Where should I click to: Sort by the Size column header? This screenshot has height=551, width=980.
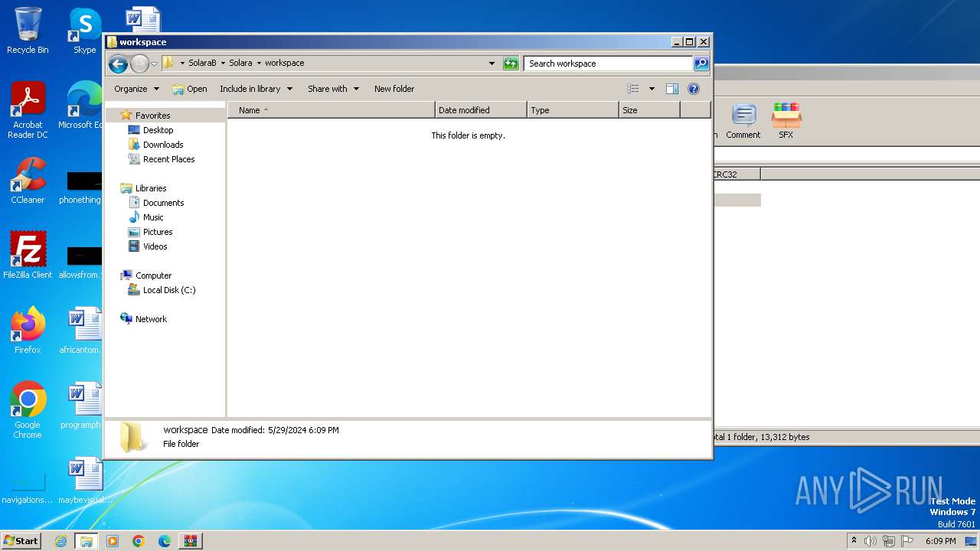(x=649, y=110)
